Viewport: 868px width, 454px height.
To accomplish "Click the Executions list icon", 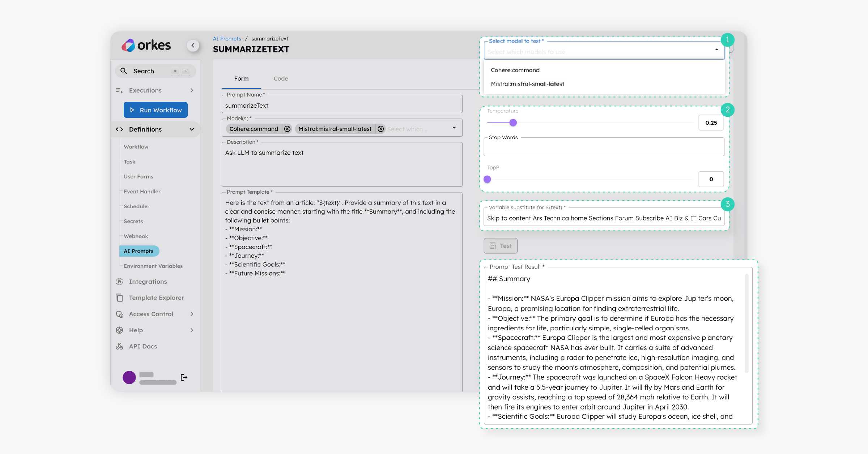I will click(x=119, y=90).
